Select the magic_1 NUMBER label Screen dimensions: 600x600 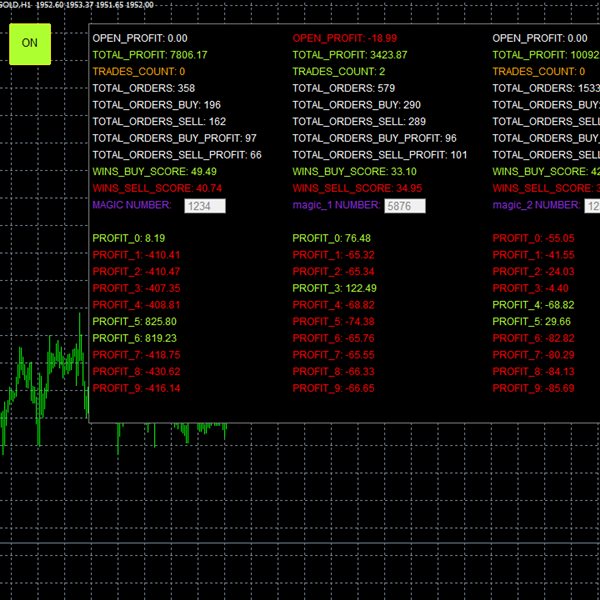(336, 205)
